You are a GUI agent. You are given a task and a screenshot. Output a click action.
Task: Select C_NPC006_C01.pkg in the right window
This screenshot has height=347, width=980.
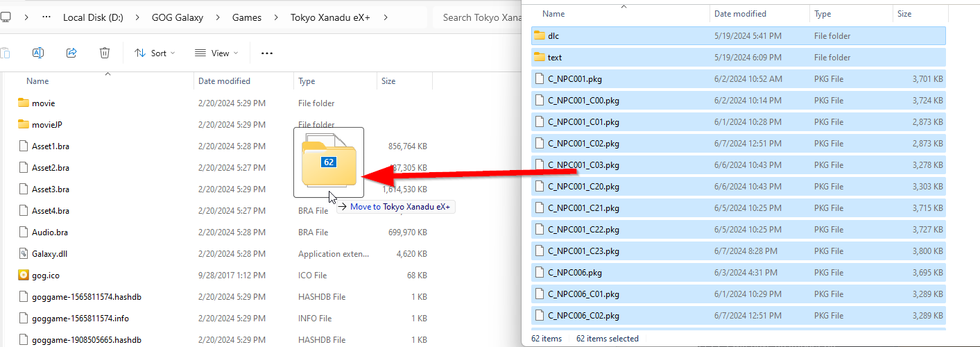(583, 294)
